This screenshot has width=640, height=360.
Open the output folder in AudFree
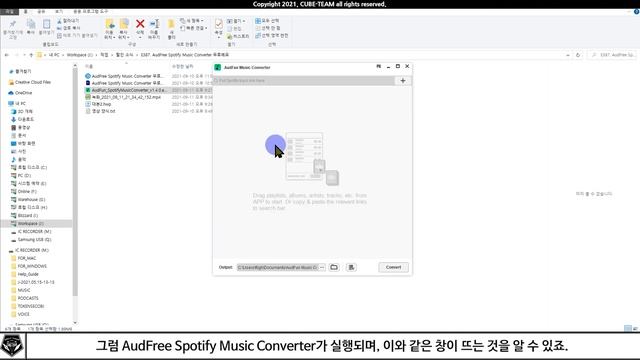[334, 267]
